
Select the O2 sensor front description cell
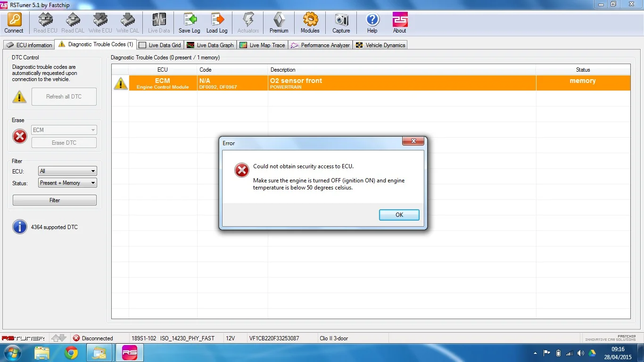[402, 83]
